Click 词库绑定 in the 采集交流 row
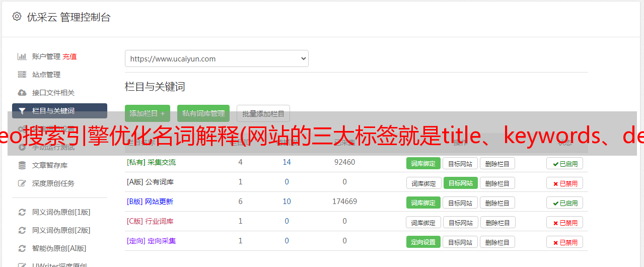The height and width of the screenshot is (267, 644). pyautogui.click(x=423, y=163)
